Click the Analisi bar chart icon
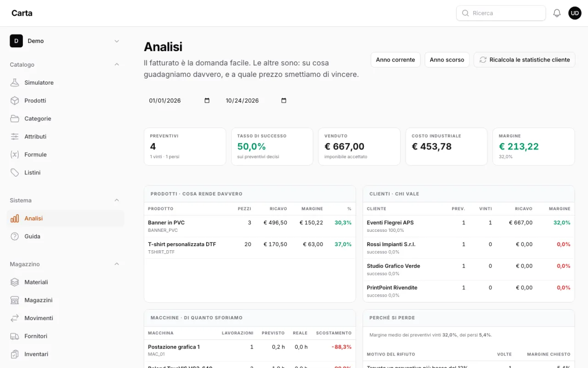588x368 pixels. 15,218
